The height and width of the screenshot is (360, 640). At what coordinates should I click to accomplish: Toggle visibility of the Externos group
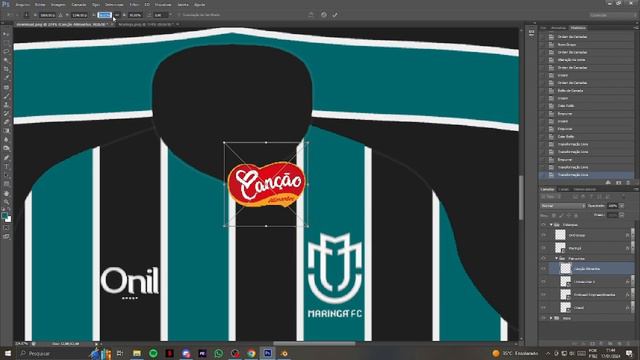pyautogui.click(x=543, y=225)
